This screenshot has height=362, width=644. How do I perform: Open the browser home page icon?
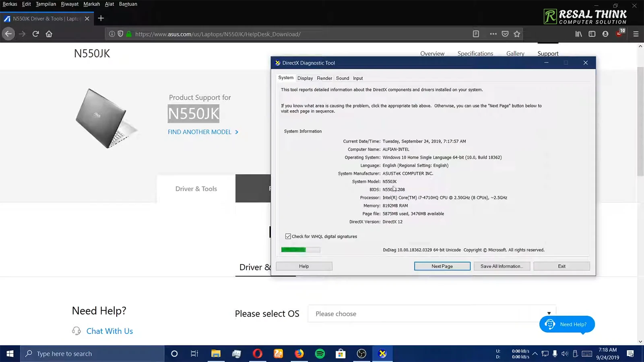pyautogui.click(x=49, y=34)
